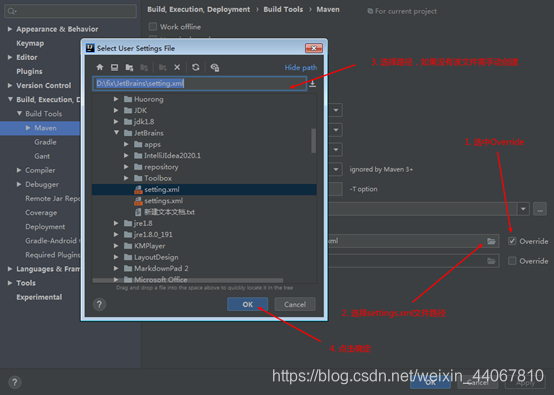Expand the Huorong folder
This screenshot has height=395, width=554.
116,99
